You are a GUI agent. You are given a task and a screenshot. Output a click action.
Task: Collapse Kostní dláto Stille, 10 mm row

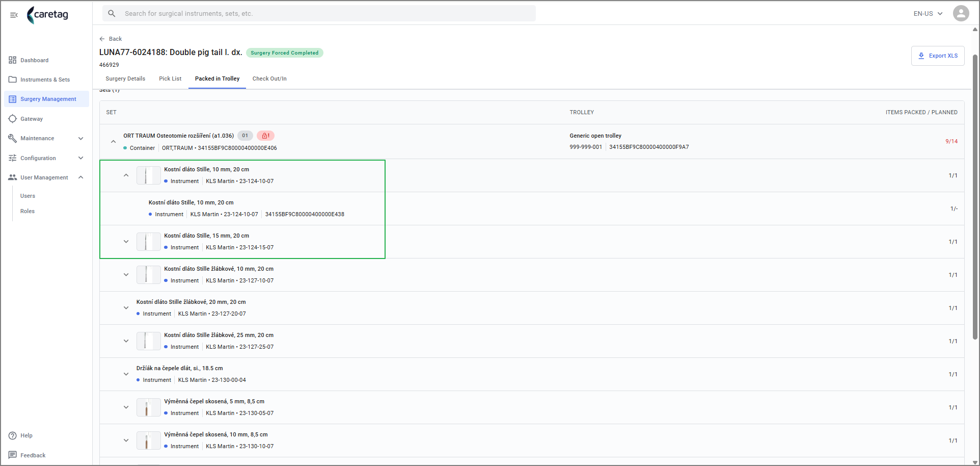[x=126, y=175]
